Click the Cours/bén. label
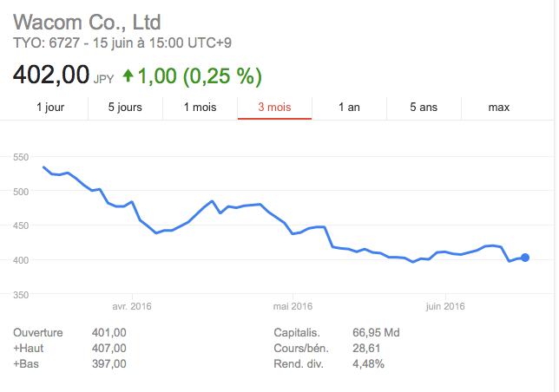The width and height of the screenshot is (559, 392). [301, 349]
